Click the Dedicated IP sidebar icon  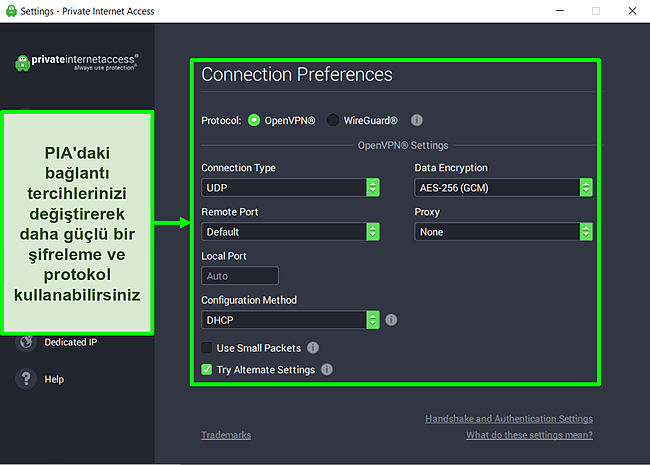tap(26, 343)
